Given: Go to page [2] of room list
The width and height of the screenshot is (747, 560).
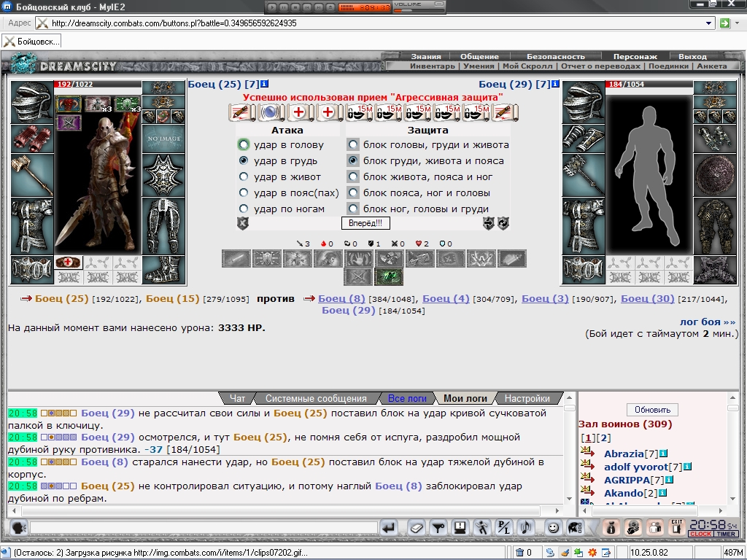Looking at the screenshot, I should (603, 437).
